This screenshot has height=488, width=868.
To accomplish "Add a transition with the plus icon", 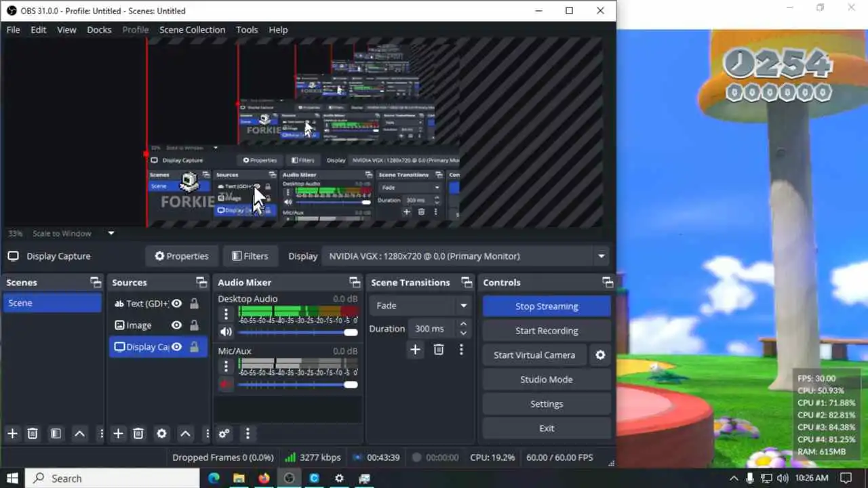I will click(415, 350).
